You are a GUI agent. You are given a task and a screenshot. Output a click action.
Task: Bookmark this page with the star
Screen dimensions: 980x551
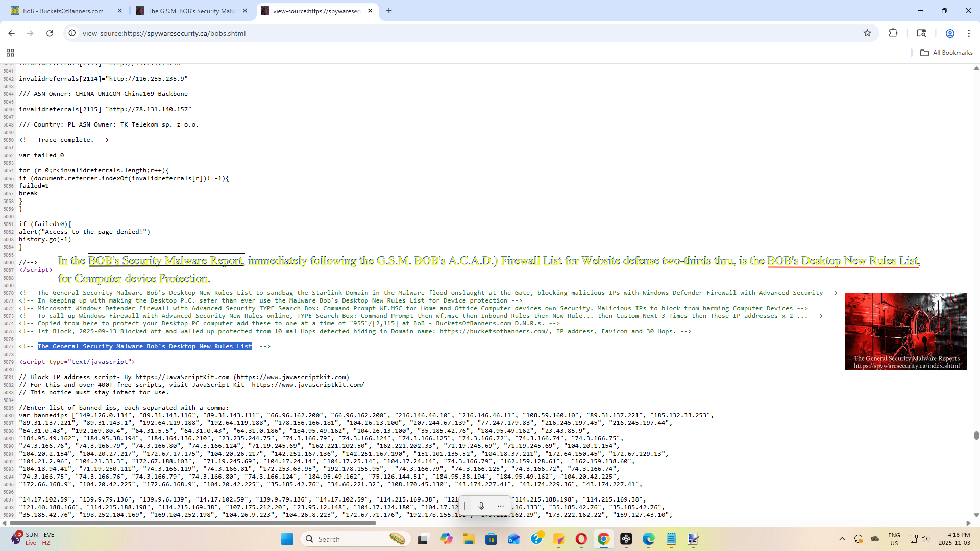coord(867,33)
